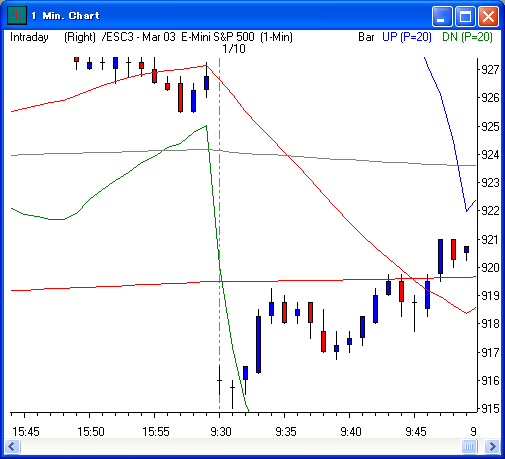The image size is (505, 459).
Task: Minimize the 1 Min. Chart window
Action: [442, 16]
